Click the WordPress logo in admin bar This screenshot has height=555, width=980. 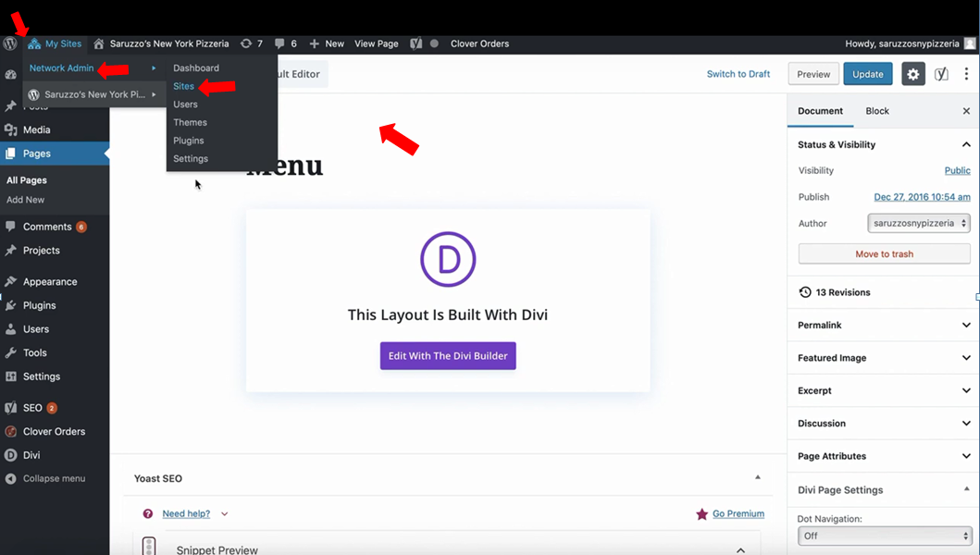click(x=10, y=43)
